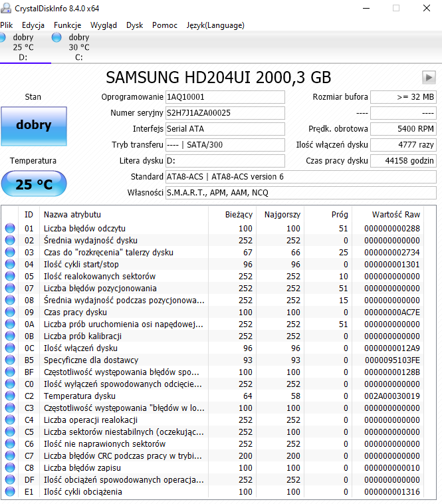Screen dimensions: 442x504
Task: Select 'Liczba błędów odczytu' attribute name
Action: coord(84,228)
